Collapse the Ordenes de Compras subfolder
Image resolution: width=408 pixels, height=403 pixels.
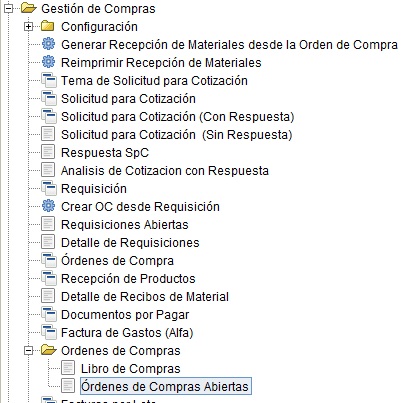[29, 351]
